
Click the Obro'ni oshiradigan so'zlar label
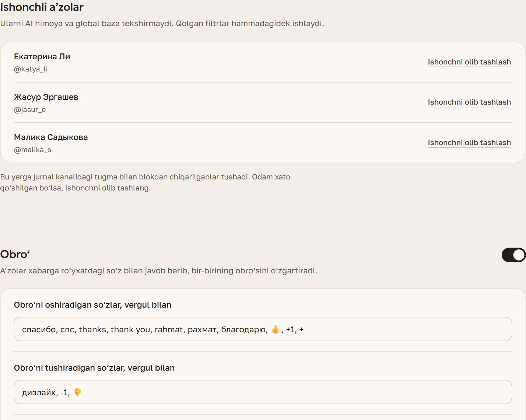[92, 305]
